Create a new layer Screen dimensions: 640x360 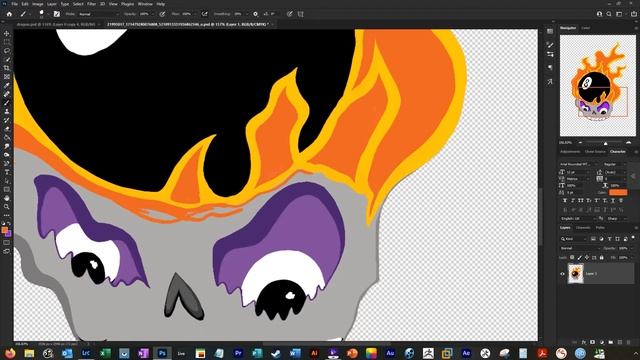coord(620,342)
